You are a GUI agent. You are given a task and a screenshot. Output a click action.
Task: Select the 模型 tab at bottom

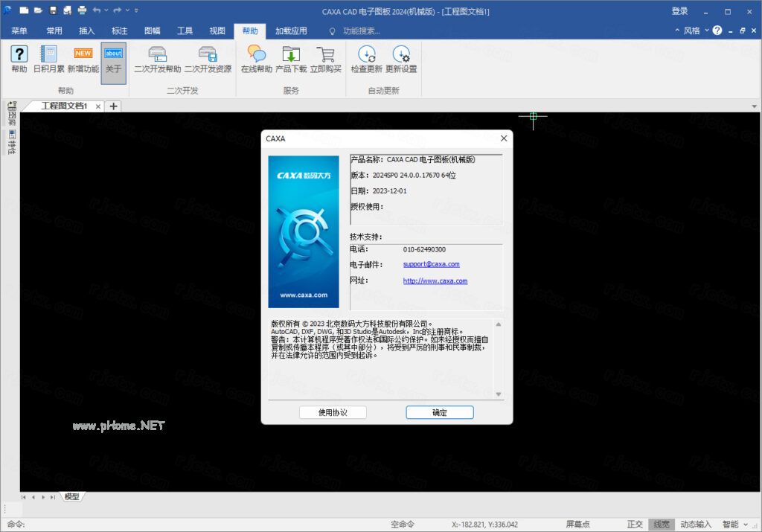(71, 496)
